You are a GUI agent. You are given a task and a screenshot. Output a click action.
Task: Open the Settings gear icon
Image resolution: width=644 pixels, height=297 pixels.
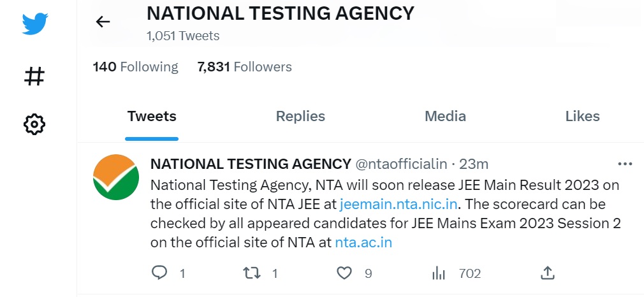point(34,124)
